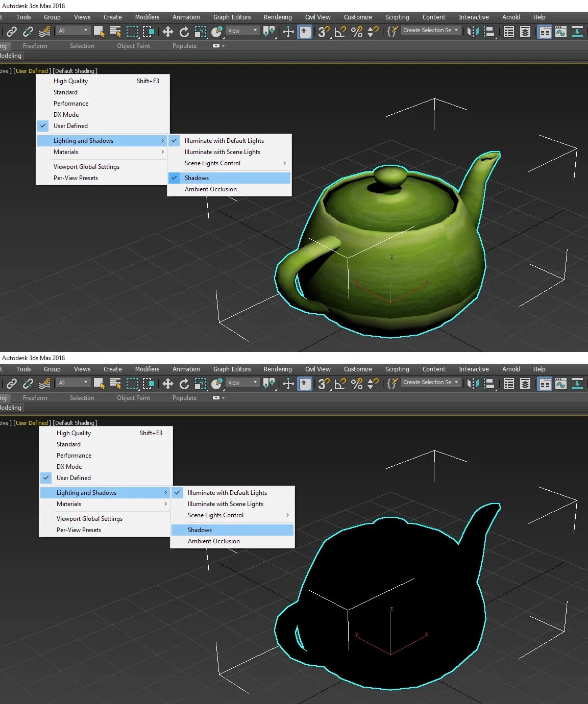The image size is (588, 704).
Task: Click Use Pivot Point Center in green-teapot window
Action: (269, 32)
